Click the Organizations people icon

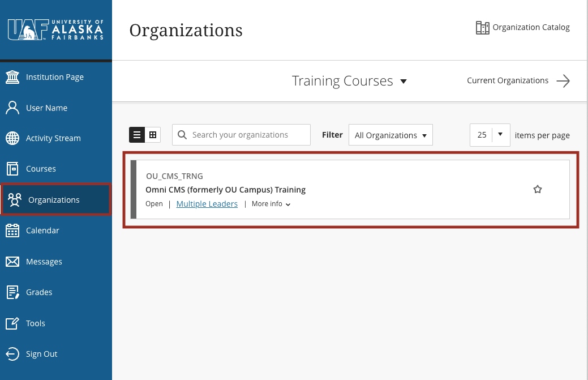15,200
